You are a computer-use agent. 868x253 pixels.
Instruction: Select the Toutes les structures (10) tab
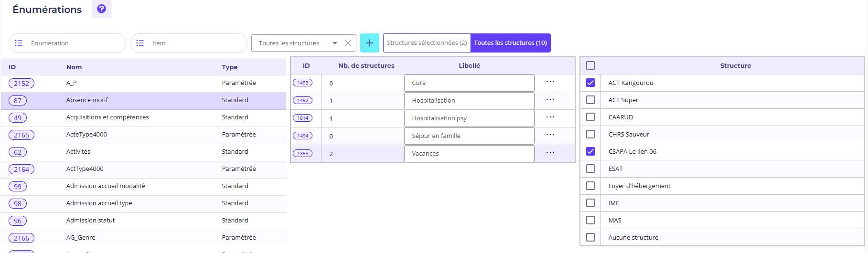(x=510, y=43)
